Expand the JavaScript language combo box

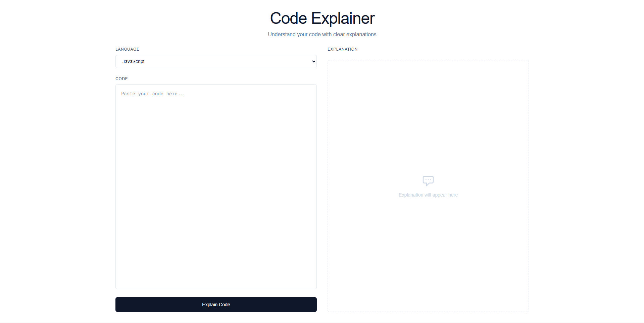[216, 61]
